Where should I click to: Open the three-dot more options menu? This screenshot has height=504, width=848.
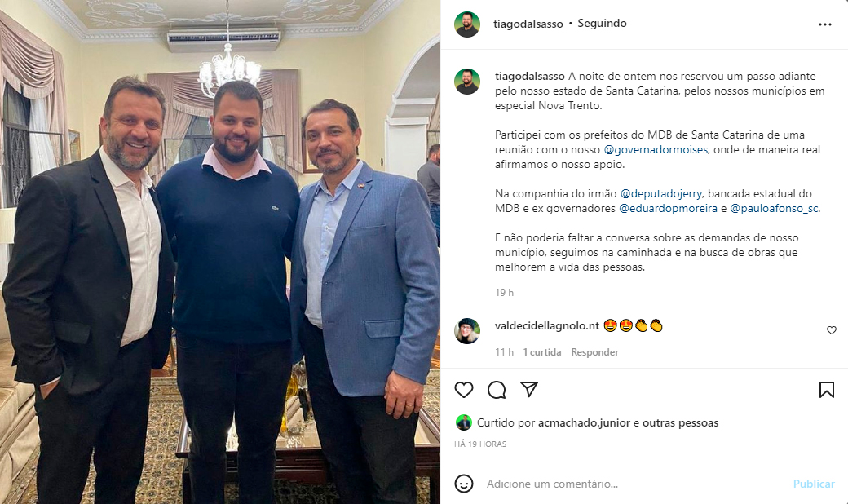click(x=824, y=24)
